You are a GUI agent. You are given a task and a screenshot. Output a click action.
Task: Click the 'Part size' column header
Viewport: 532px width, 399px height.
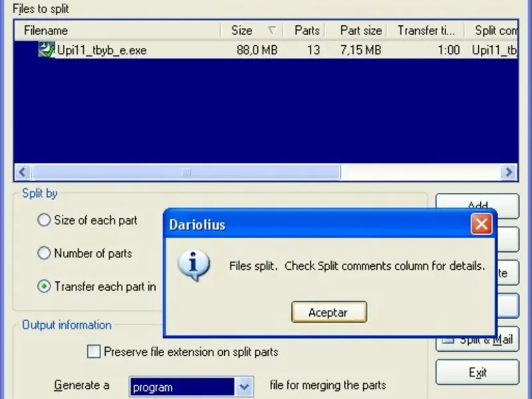tap(356, 31)
